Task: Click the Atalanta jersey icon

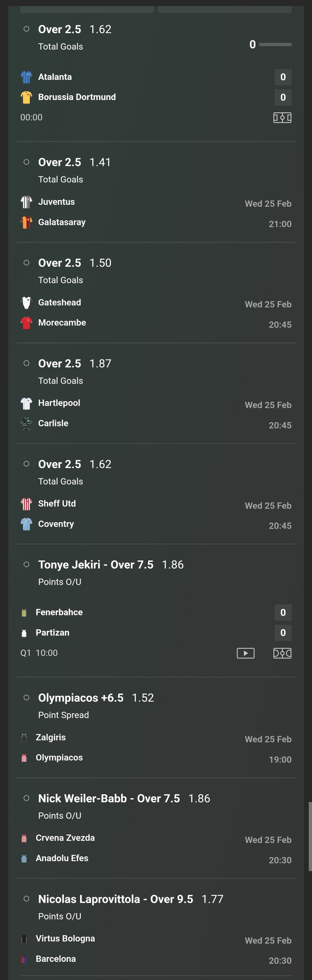Action: [x=26, y=77]
